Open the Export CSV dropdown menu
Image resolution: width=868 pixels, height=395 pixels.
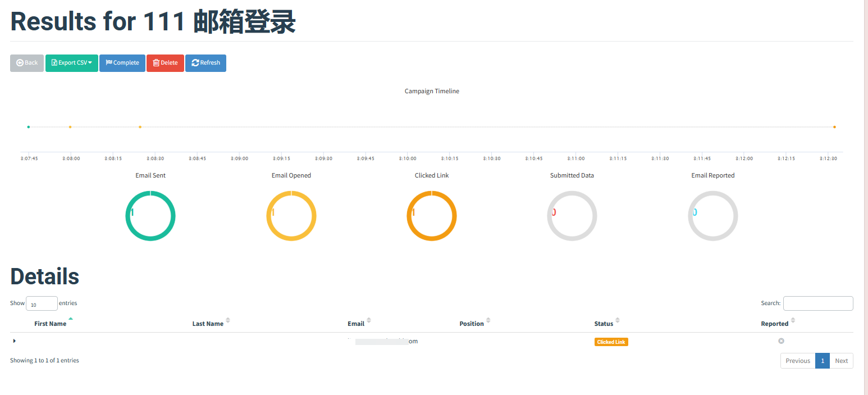tap(91, 63)
